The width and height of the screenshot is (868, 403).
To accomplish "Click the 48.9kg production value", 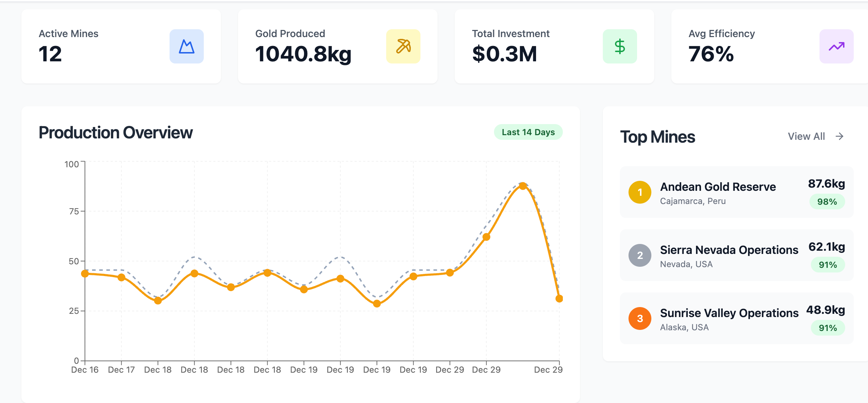I will point(826,310).
